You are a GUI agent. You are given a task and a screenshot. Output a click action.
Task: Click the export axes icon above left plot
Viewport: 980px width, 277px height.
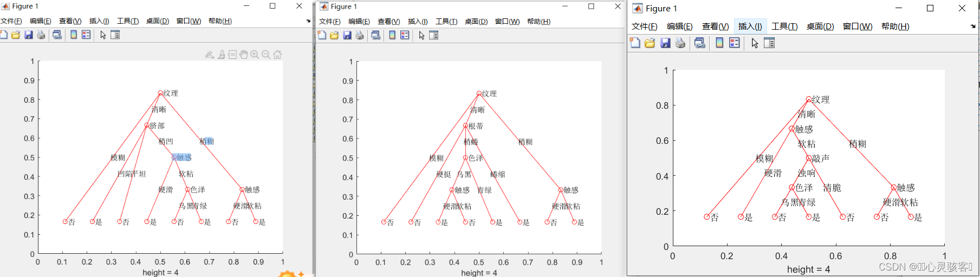(210, 55)
